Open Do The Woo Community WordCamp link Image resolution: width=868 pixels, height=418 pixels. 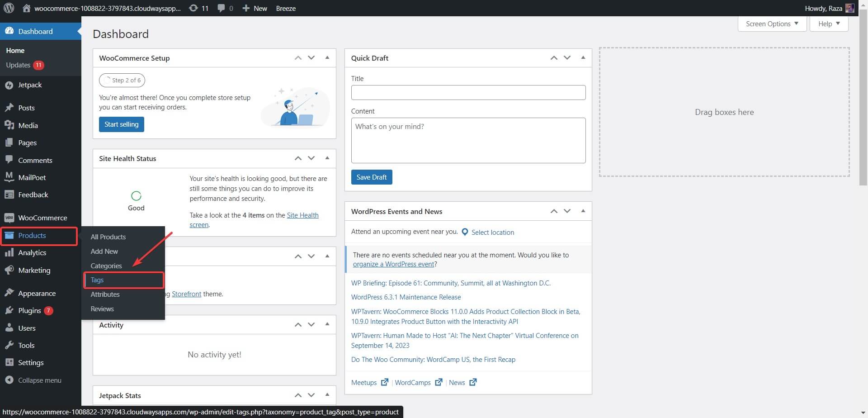433,360
